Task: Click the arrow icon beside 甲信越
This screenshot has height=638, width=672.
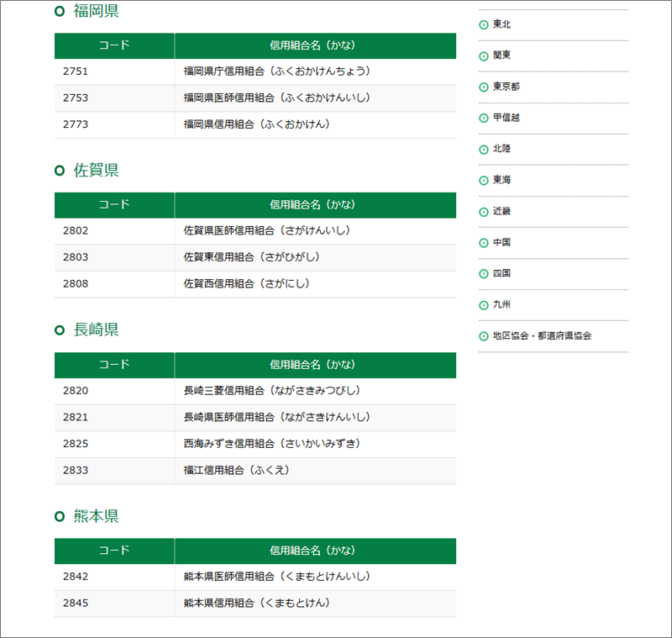Action: 484,118
